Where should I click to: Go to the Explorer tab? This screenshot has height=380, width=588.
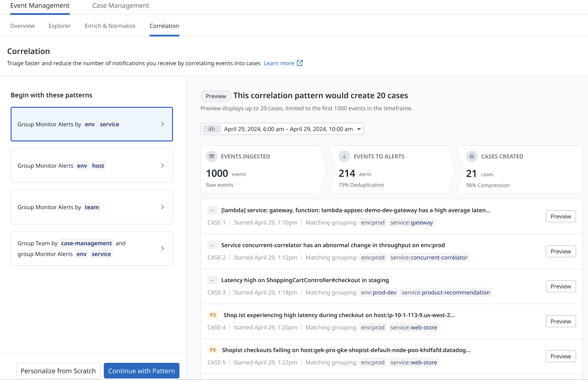(59, 26)
